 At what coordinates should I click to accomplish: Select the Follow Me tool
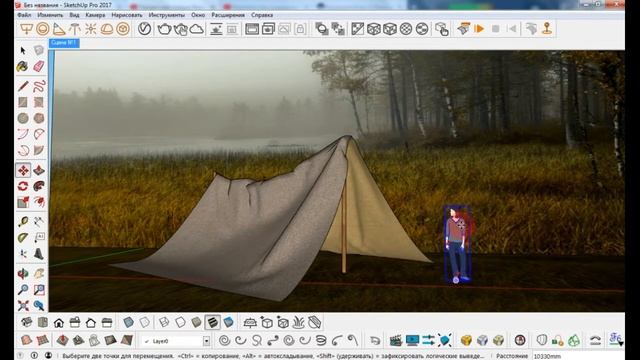(39, 186)
